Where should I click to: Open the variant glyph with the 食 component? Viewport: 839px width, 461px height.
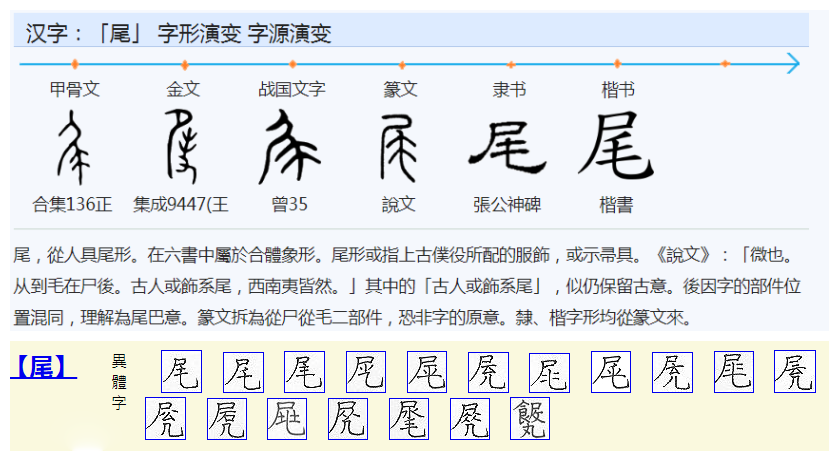click(x=530, y=419)
